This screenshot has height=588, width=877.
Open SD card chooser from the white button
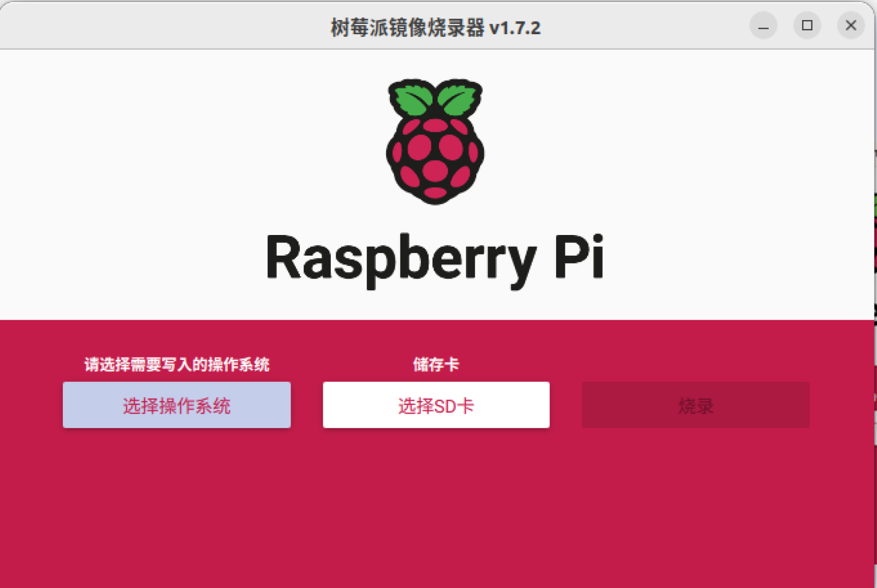[x=435, y=405]
